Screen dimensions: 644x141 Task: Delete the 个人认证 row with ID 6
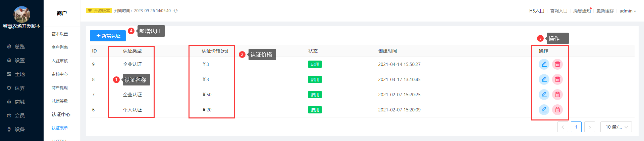[x=557, y=110]
